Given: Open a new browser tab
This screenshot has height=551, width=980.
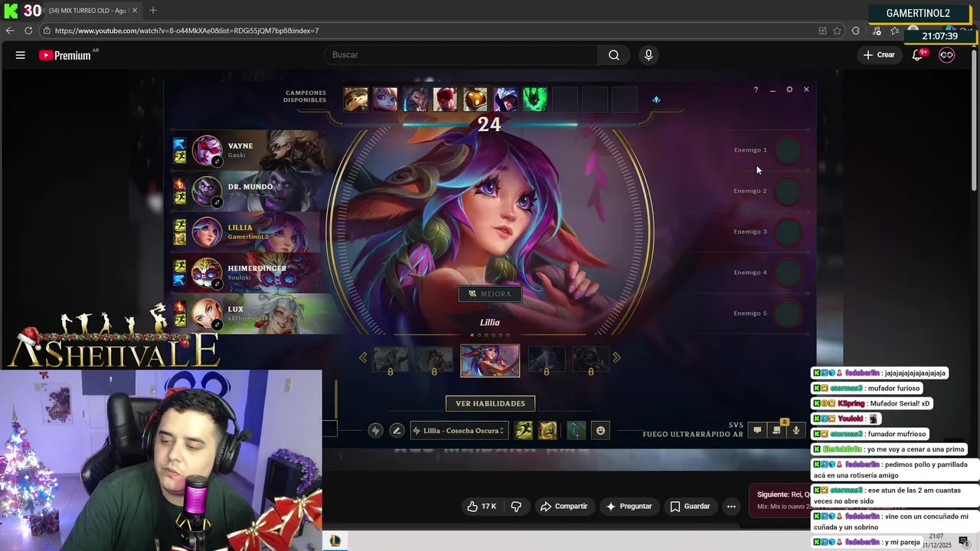Looking at the screenshot, I should 153,11.
